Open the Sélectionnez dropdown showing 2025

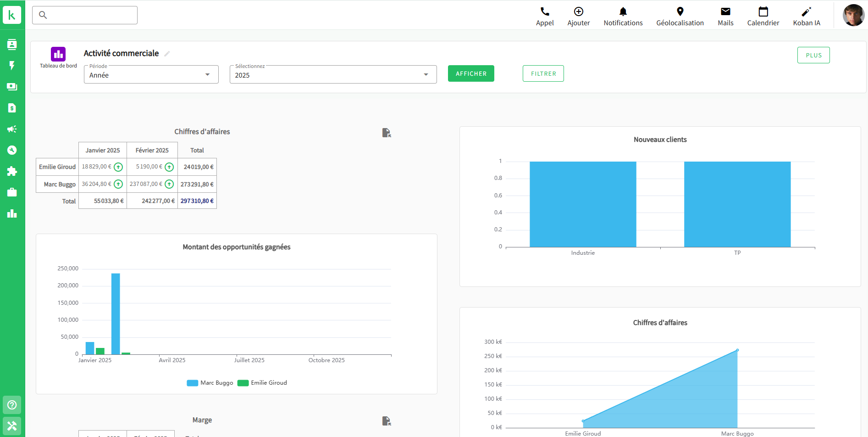(333, 74)
